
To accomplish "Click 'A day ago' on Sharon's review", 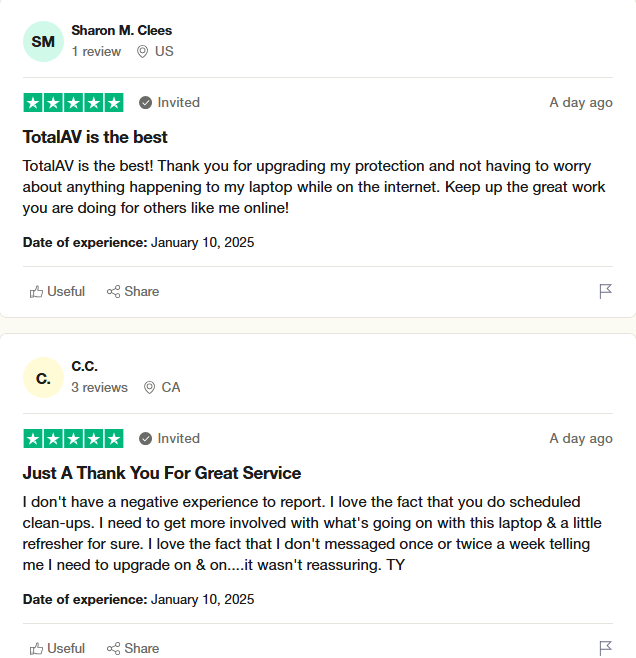I will [581, 102].
